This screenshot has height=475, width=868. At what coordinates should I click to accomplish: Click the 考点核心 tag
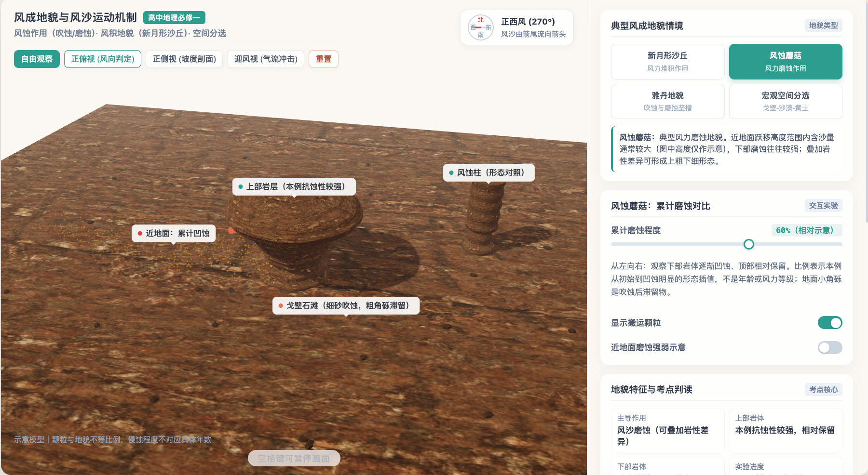click(823, 390)
